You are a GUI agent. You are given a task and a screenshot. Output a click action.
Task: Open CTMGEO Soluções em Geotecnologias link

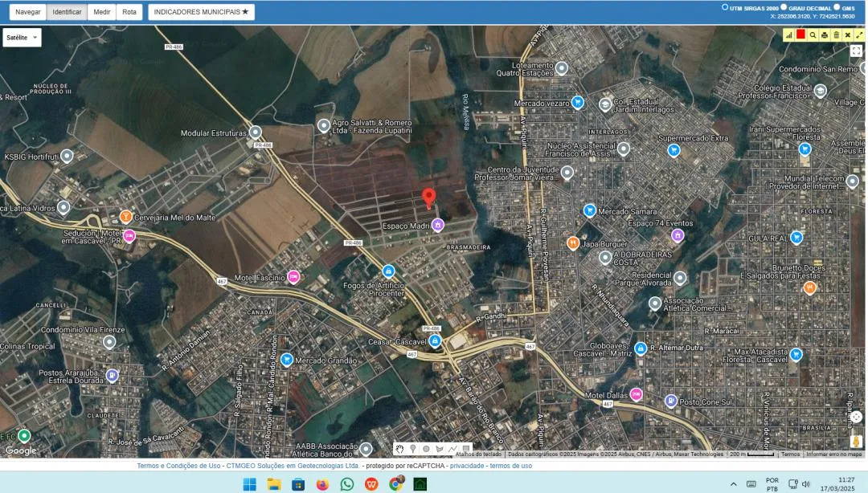[x=293, y=466]
